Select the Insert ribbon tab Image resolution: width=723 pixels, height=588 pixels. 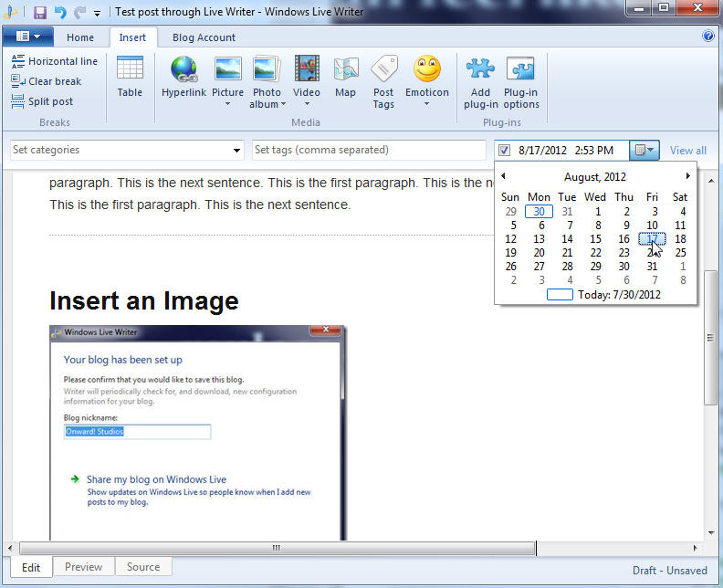[132, 37]
